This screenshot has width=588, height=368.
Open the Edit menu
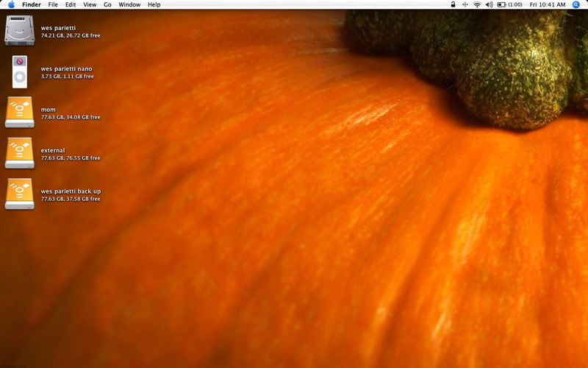pos(71,4)
